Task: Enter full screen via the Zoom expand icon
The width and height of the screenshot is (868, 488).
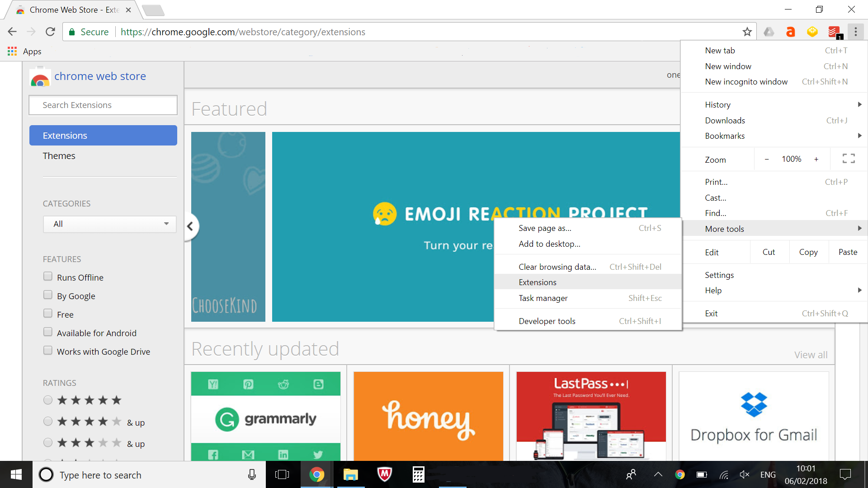Action: point(849,159)
